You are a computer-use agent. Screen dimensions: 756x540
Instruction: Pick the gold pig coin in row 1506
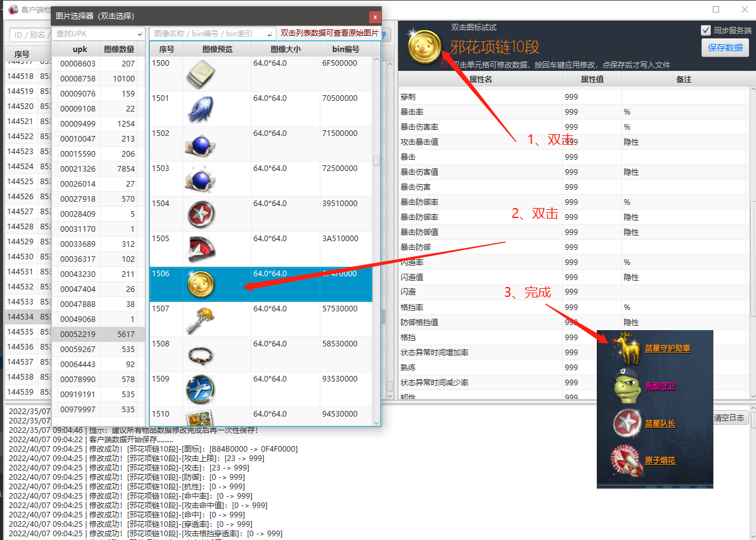201,284
